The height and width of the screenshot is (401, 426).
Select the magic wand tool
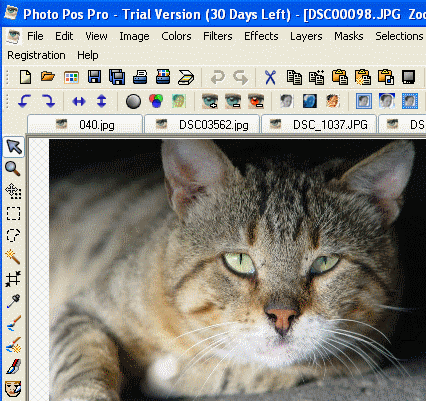coord(13,257)
